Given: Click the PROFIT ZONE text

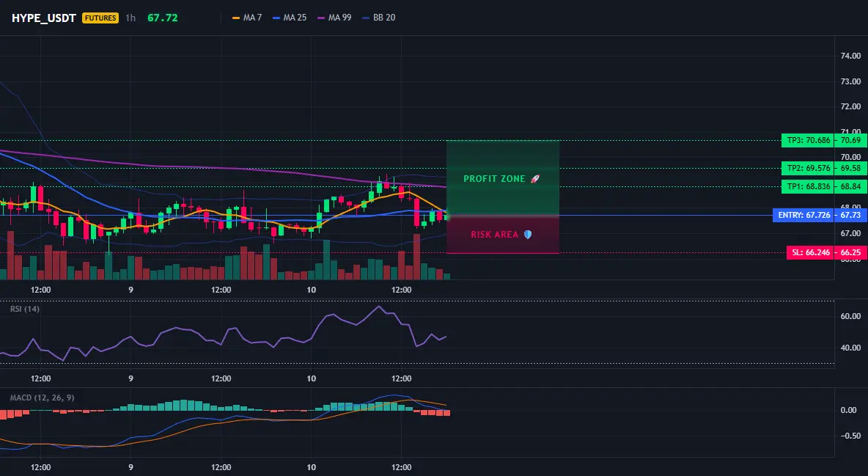Looking at the screenshot, I should [x=494, y=179].
